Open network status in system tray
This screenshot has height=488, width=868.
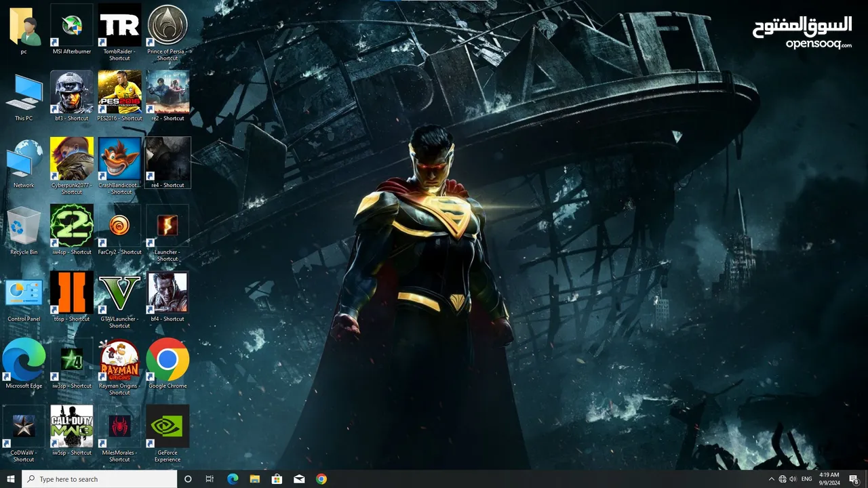pyautogui.click(x=783, y=479)
